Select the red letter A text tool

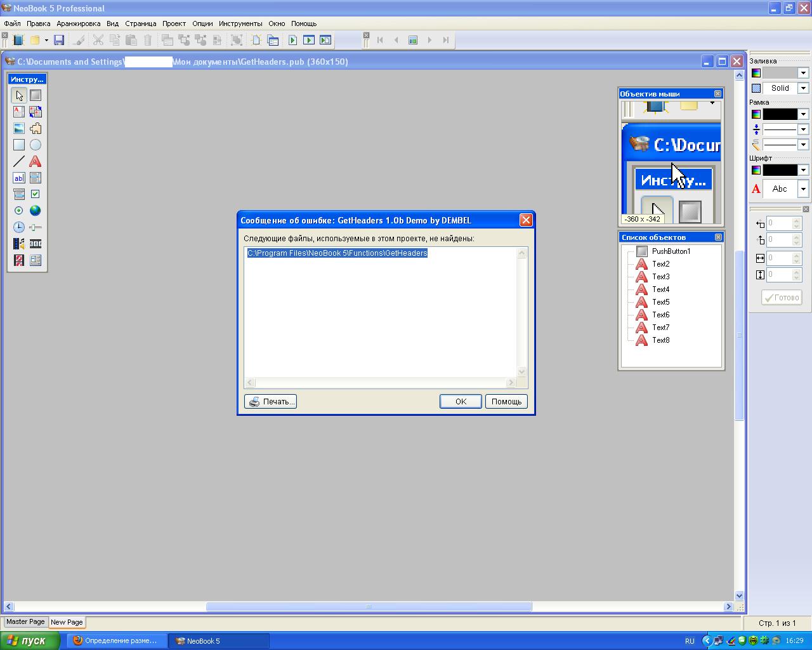tap(36, 161)
